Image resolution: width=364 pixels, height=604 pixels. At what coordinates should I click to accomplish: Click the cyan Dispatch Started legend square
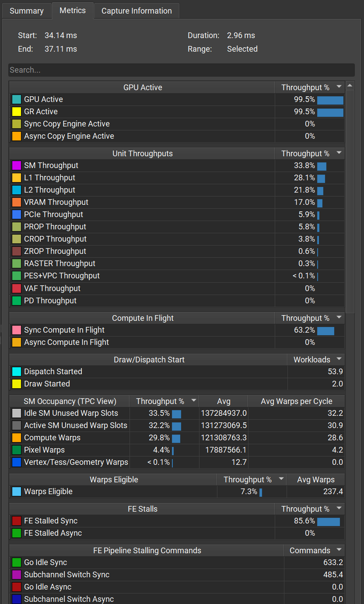(x=16, y=371)
